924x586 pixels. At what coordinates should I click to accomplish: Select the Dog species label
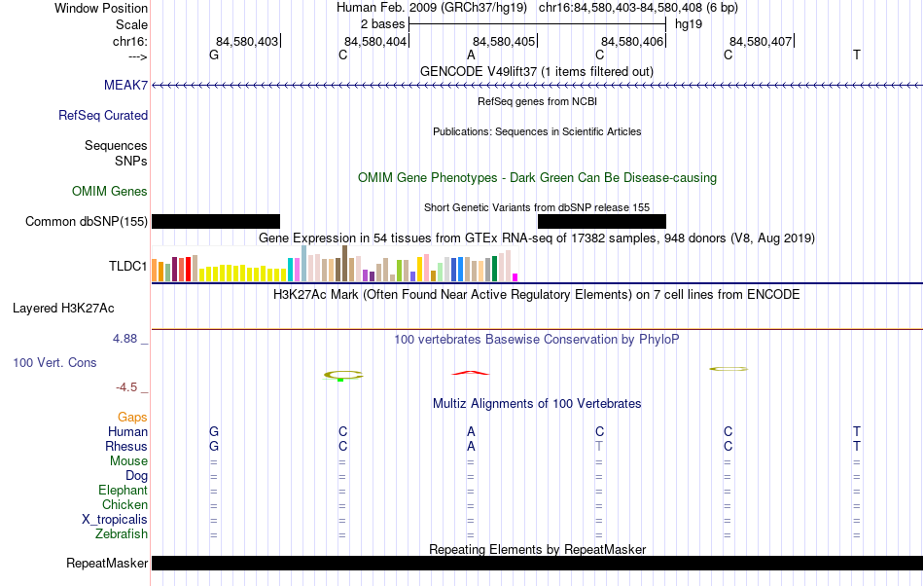coord(136,475)
